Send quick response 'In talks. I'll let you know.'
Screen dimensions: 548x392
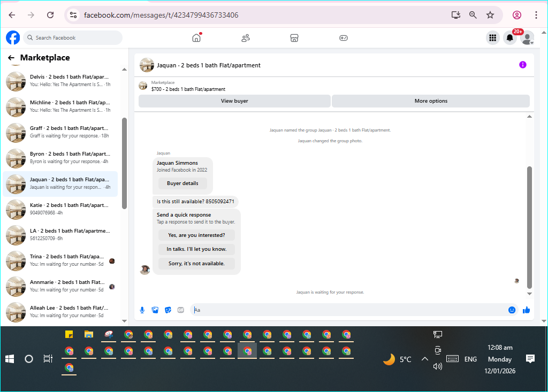(x=196, y=249)
